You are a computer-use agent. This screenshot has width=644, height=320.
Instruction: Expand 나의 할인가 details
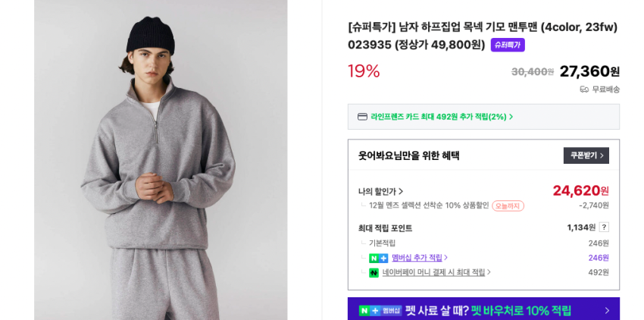click(x=381, y=191)
